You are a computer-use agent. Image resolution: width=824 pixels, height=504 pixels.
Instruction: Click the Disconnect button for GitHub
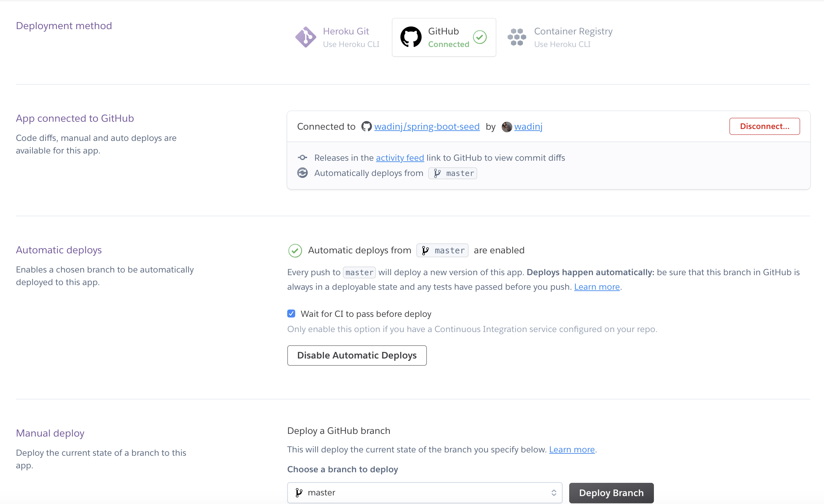[765, 126]
